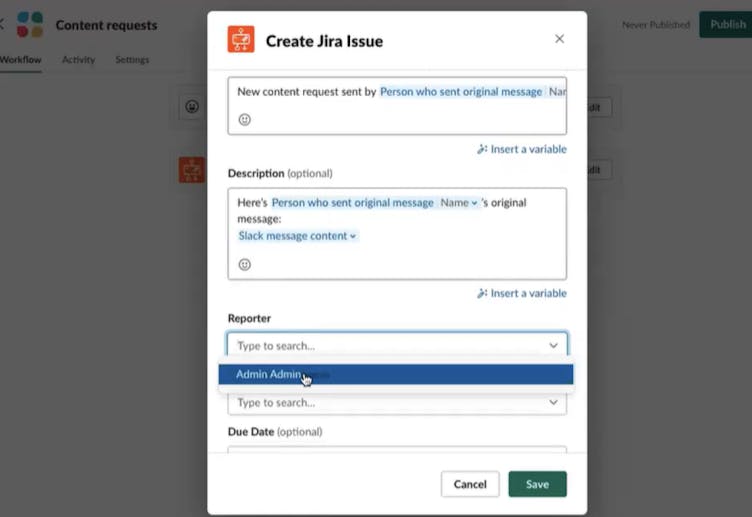Click the Jira workflow icon in dialog header
This screenshot has height=517, width=752.
[x=241, y=39]
